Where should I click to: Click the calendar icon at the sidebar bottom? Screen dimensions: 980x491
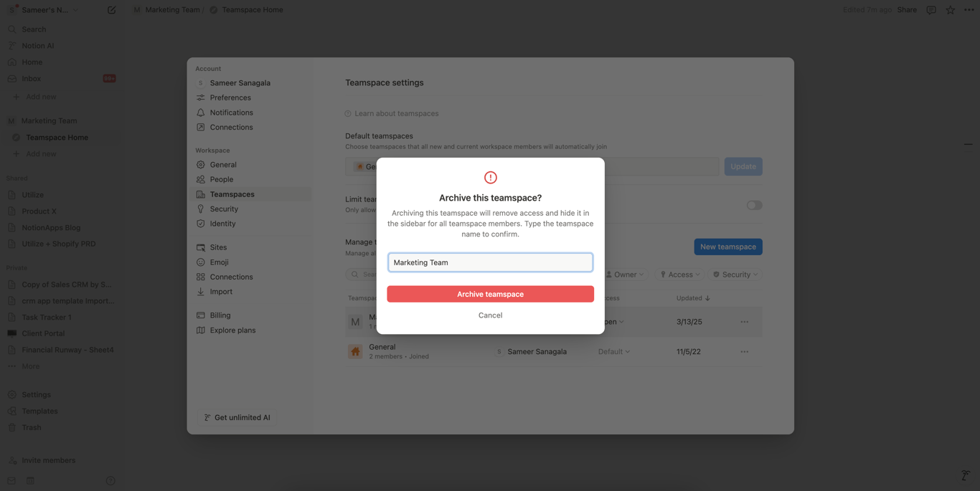(x=30, y=481)
